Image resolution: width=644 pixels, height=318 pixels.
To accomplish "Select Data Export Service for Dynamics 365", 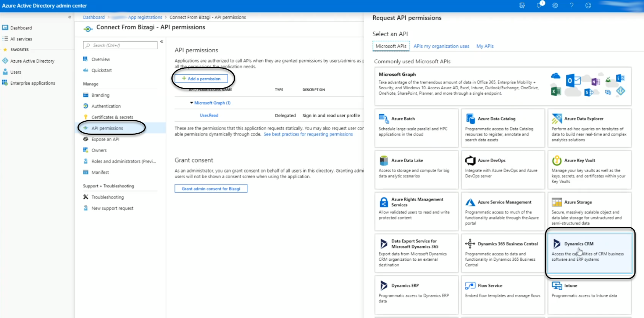I will click(x=416, y=253).
